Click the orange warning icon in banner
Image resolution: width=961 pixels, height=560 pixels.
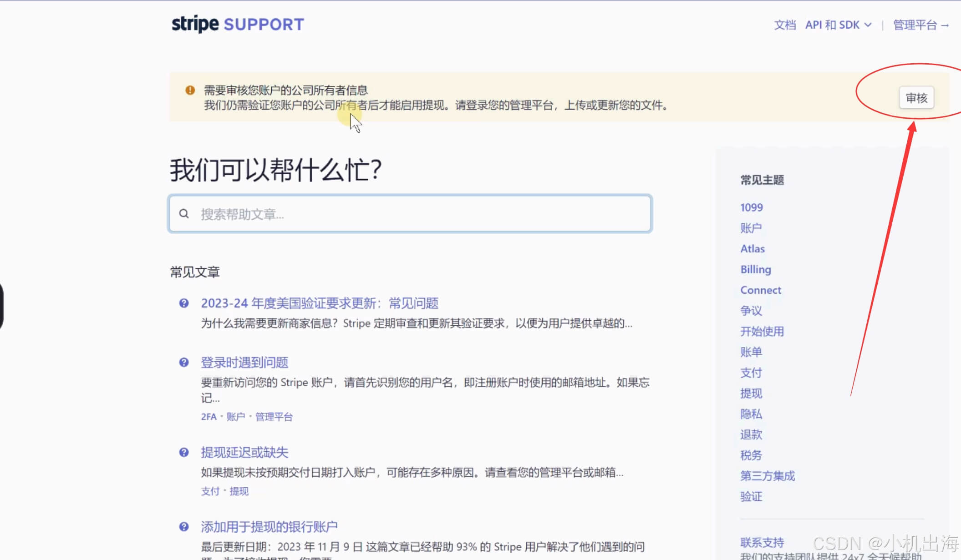tap(190, 90)
